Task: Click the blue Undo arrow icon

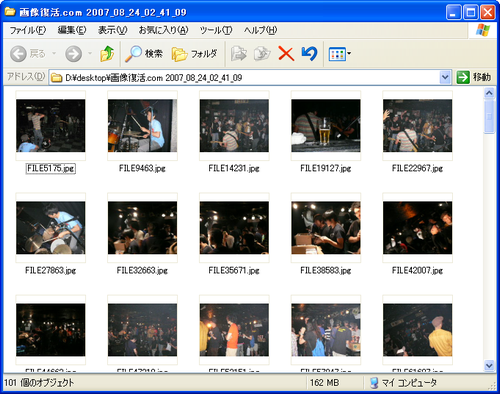Action: coord(309,54)
